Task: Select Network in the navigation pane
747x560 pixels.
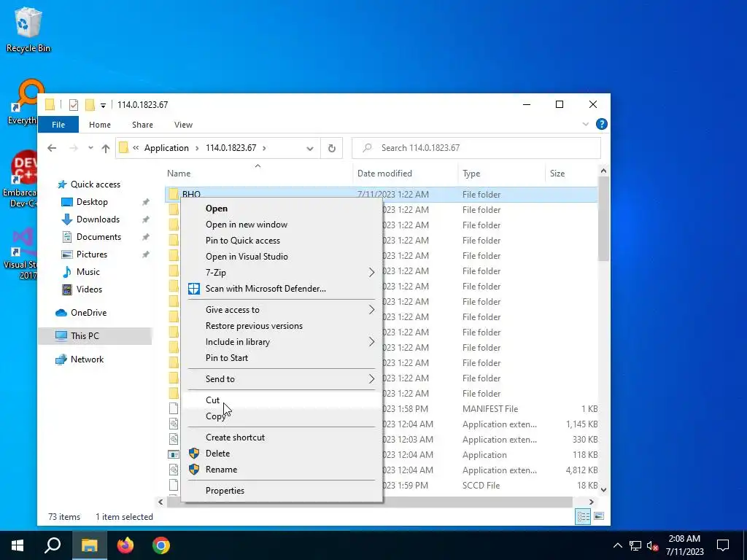Action: [87, 359]
